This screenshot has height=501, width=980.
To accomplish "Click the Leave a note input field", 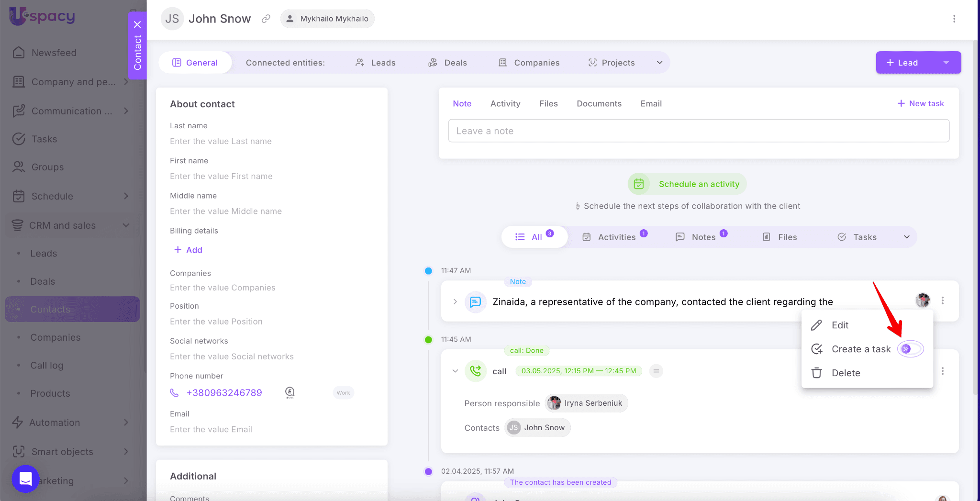I will tap(699, 131).
